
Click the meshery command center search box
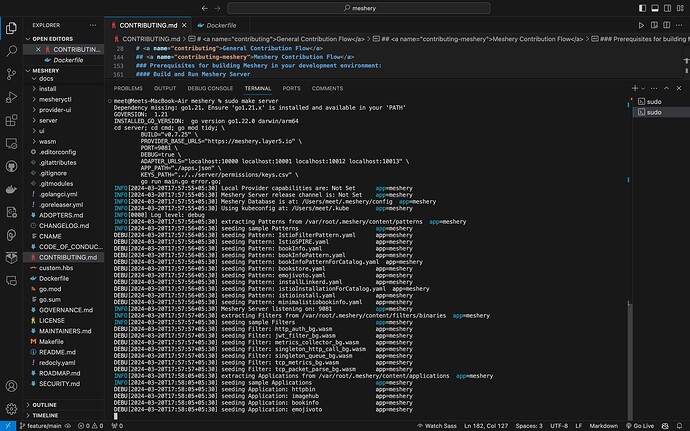coord(359,8)
